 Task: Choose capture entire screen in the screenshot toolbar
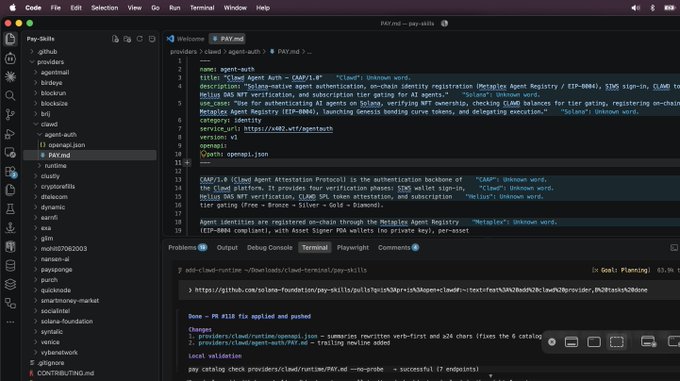571,342
